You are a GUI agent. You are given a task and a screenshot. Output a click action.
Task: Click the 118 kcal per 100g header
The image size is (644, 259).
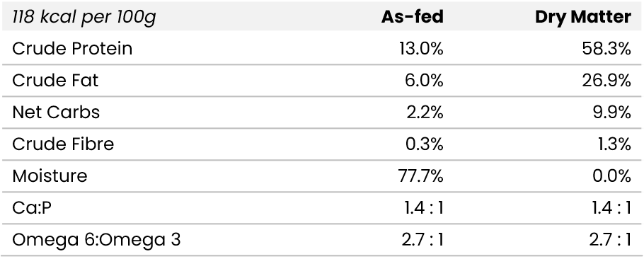click(x=84, y=17)
